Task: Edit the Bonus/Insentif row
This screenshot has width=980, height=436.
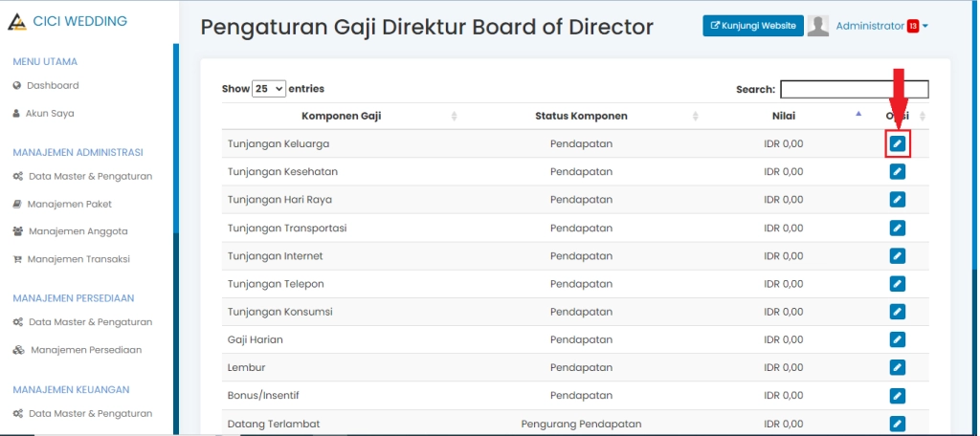Action: tap(898, 396)
